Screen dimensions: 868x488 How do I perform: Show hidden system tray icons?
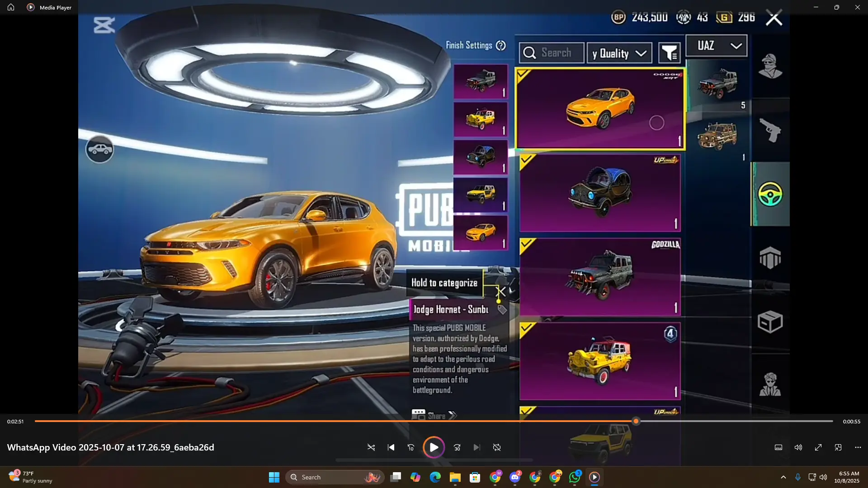tap(783, 477)
